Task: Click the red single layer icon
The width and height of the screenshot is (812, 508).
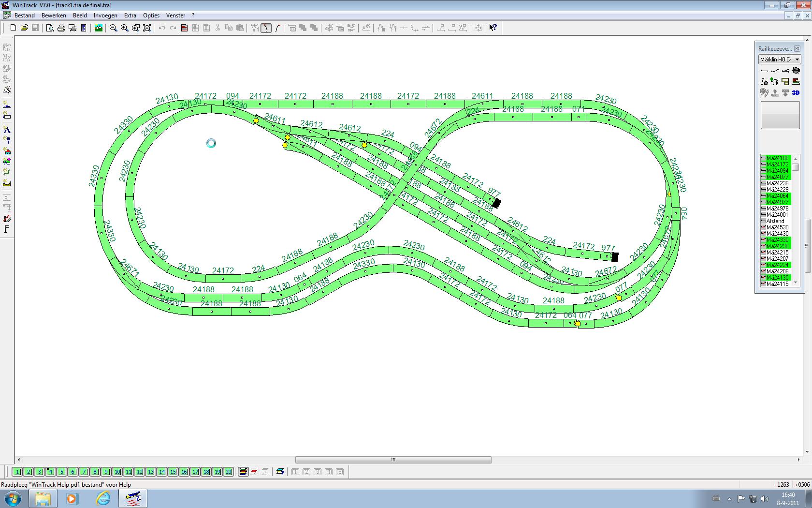Action: coord(254,472)
